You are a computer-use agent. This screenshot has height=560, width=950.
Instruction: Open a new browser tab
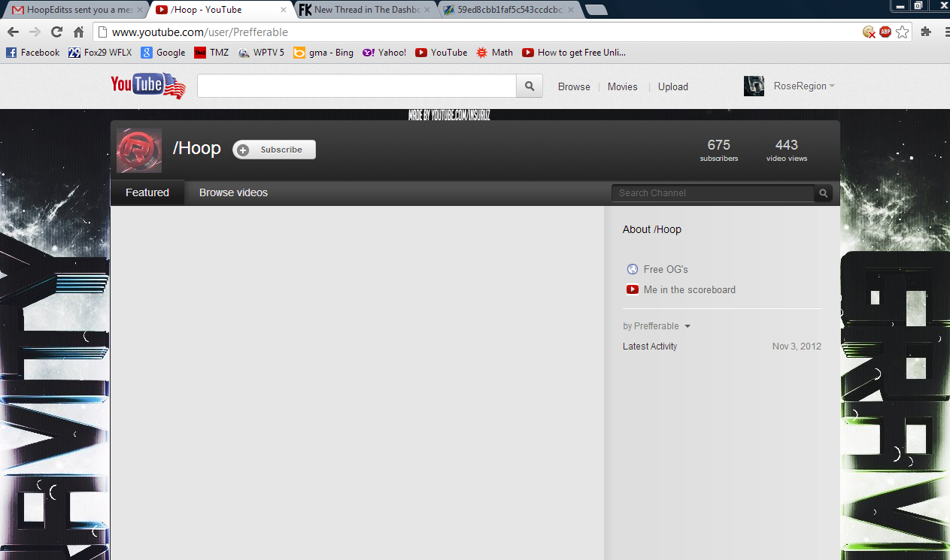coord(596,10)
